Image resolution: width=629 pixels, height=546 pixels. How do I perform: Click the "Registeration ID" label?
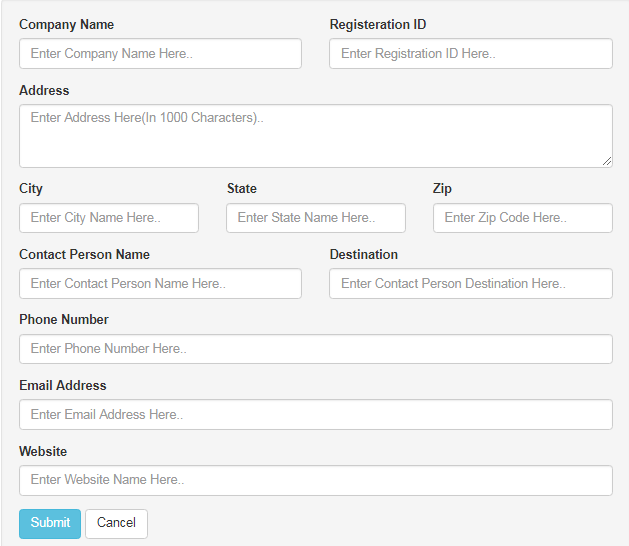pyautogui.click(x=378, y=24)
